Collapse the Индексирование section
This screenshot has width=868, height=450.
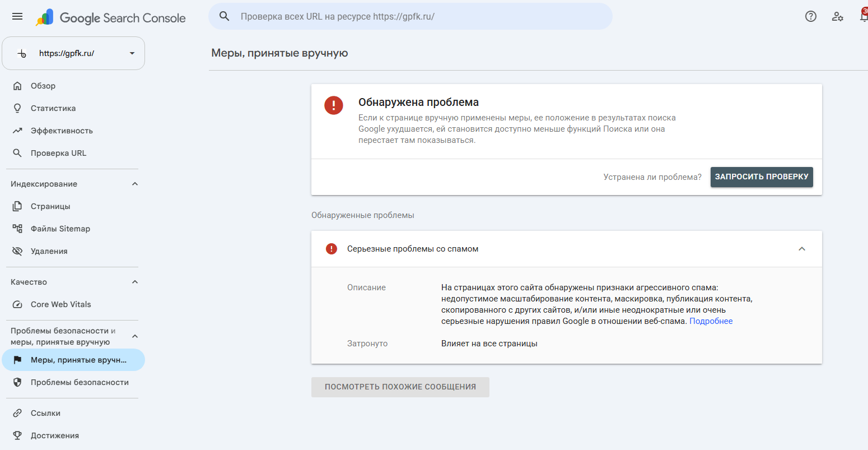[x=134, y=184]
